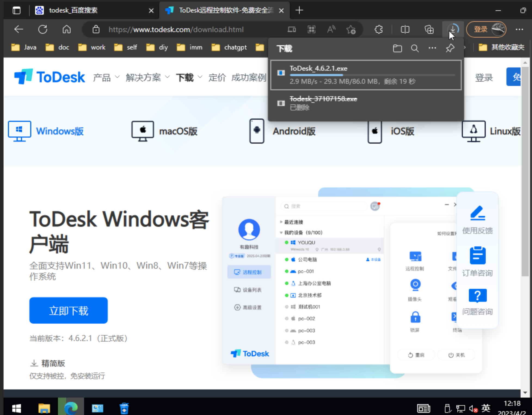Search downloads in the panel

415,48
